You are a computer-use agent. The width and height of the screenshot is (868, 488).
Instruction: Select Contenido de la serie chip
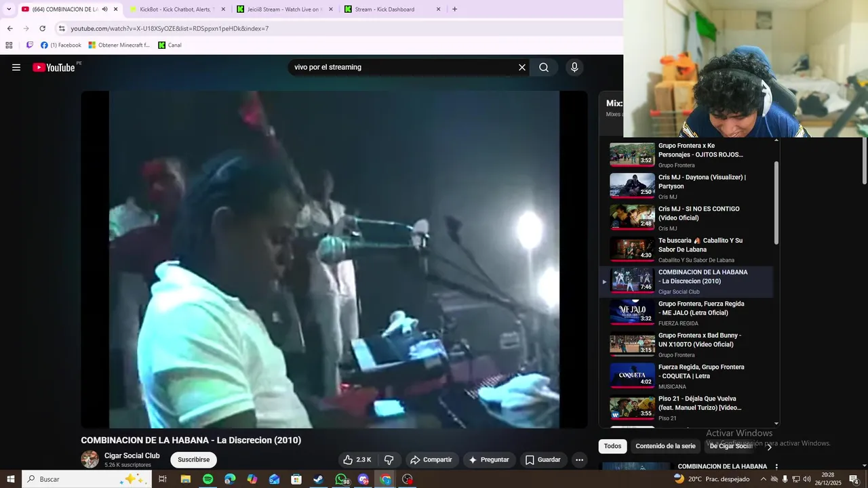pos(665,446)
